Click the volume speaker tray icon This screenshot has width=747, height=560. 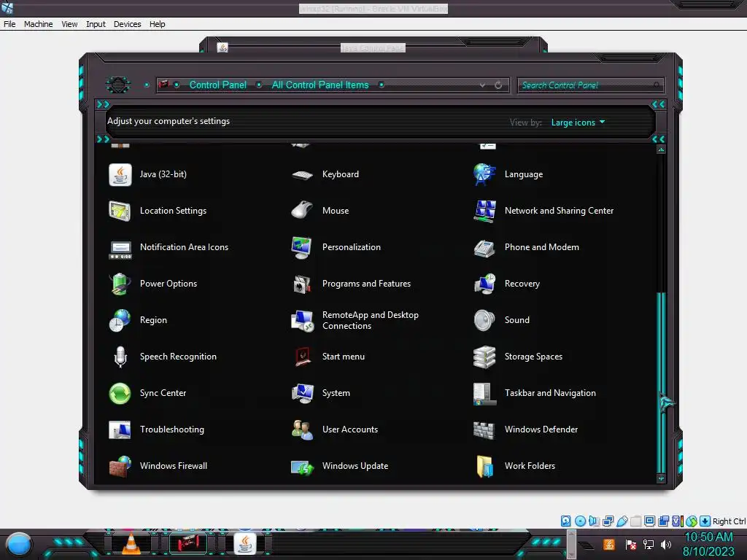[x=665, y=544]
